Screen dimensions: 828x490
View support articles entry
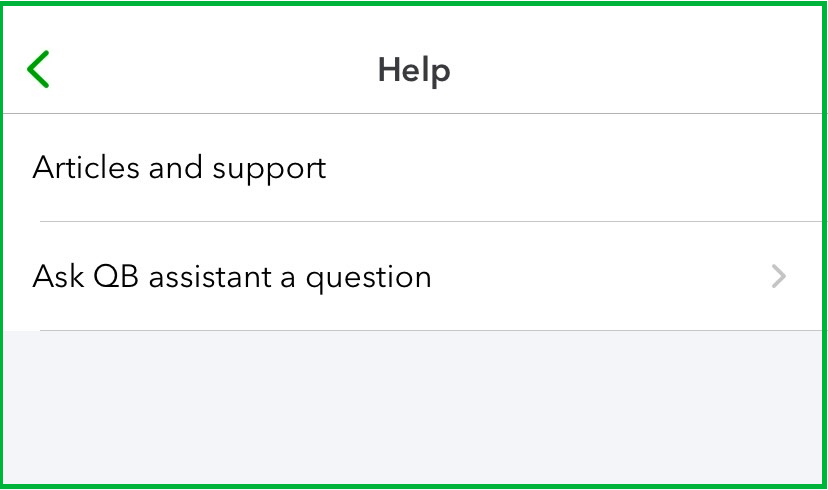pos(180,168)
